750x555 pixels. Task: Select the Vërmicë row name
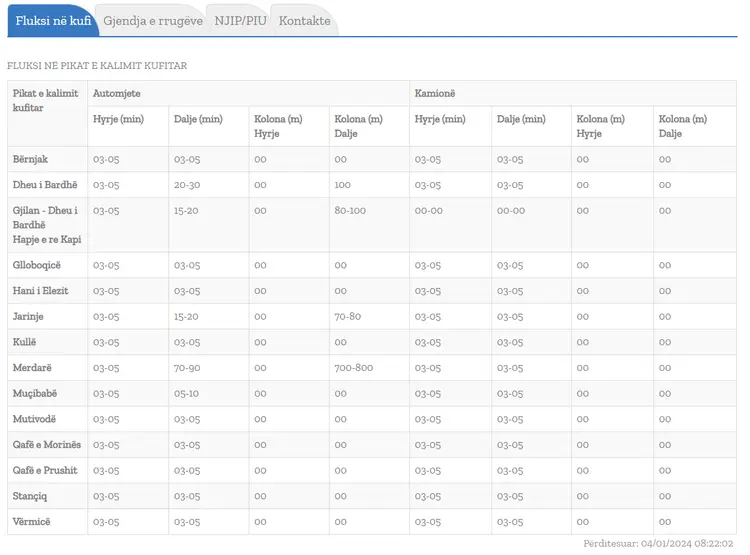[32, 522]
